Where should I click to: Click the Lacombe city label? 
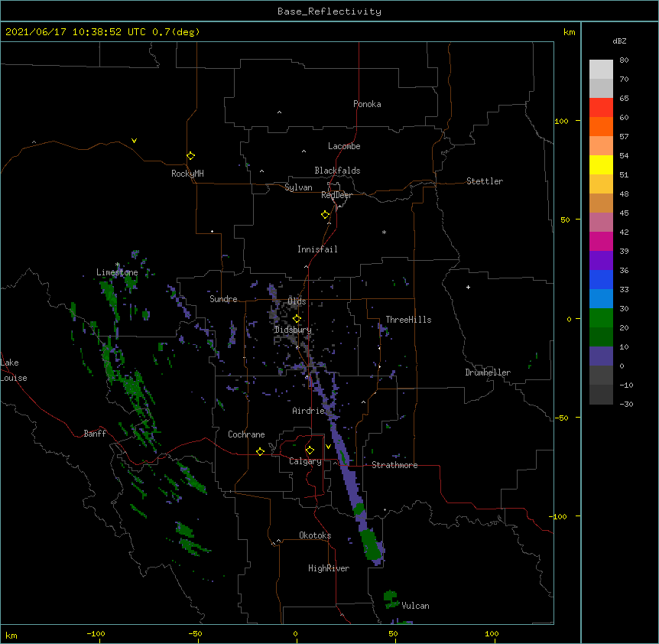point(344,146)
